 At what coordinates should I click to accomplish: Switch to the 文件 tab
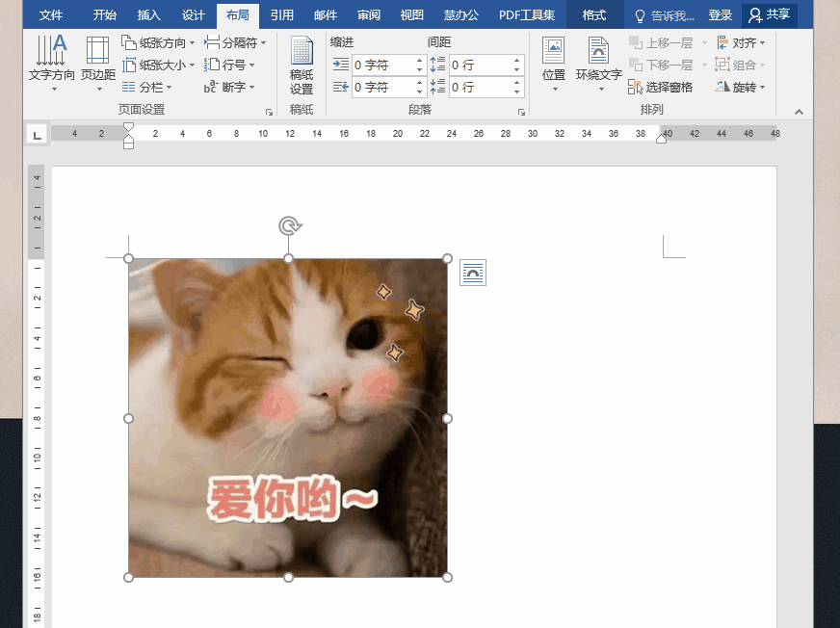point(51,15)
